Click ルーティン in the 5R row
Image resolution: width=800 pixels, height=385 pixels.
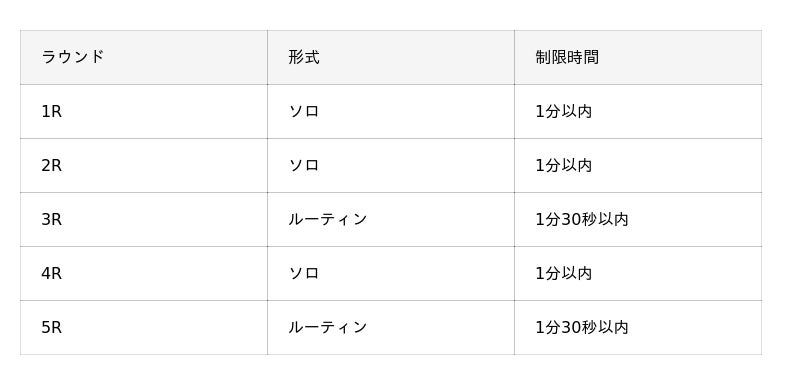pos(328,328)
